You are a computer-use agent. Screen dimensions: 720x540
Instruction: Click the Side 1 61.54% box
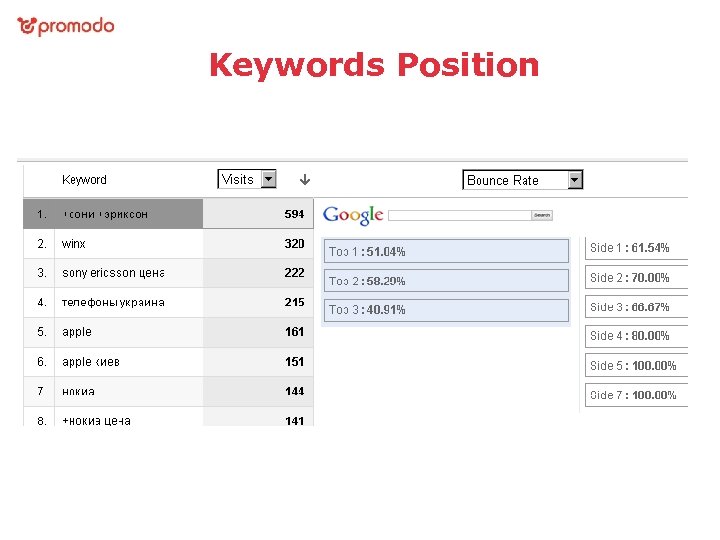click(x=636, y=248)
